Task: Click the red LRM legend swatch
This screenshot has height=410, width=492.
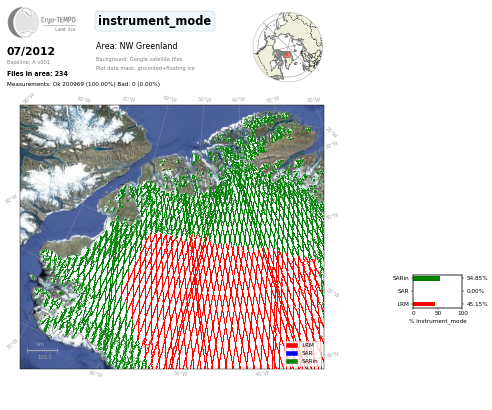Action: click(x=292, y=345)
